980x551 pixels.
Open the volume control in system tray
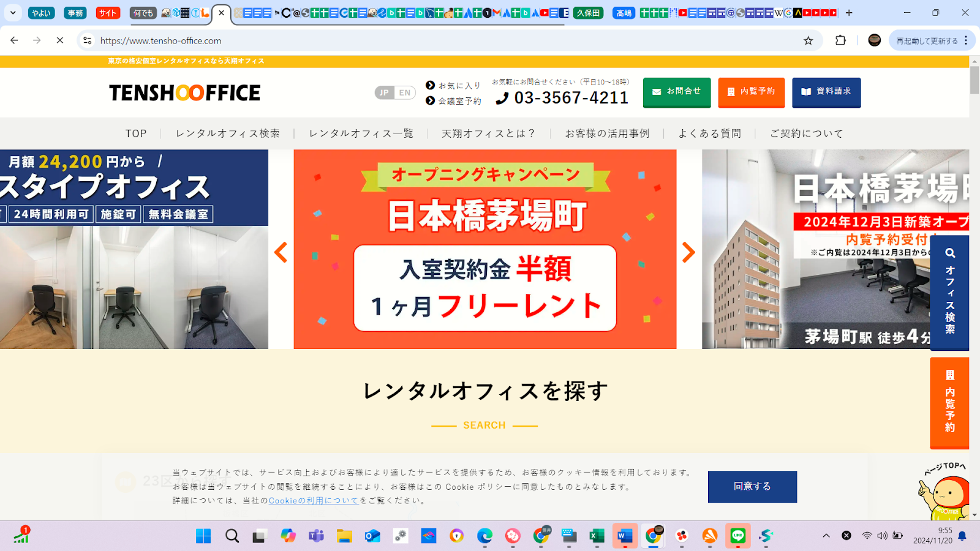(882, 536)
